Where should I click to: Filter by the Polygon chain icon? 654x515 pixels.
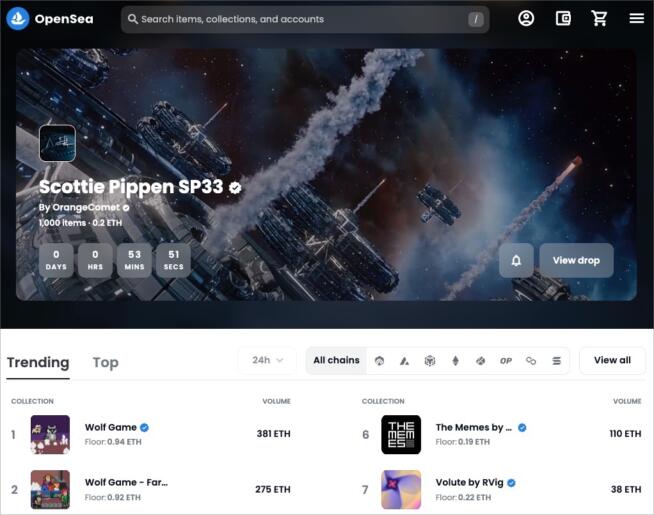click(x=531, y=361)
